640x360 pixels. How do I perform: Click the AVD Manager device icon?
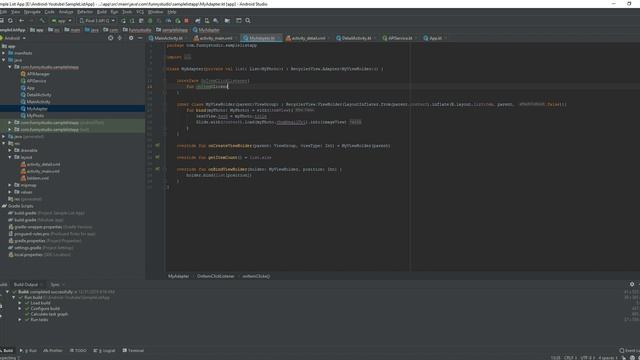207,20
